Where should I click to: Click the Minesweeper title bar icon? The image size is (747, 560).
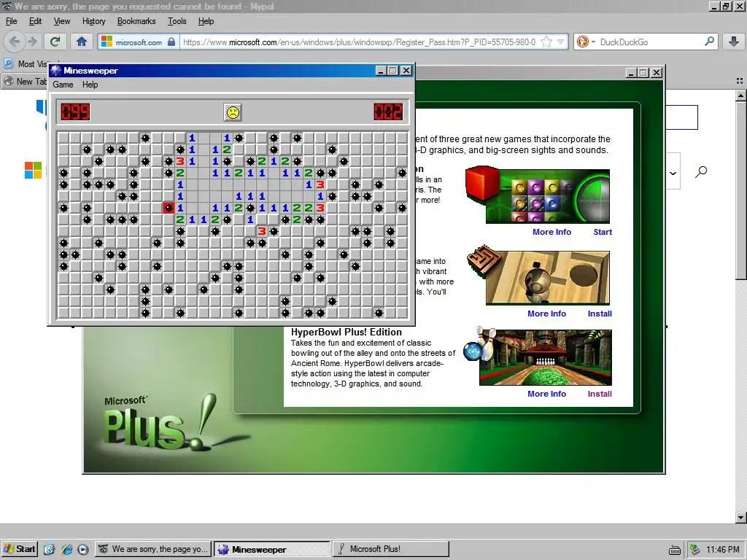point(56,71)
